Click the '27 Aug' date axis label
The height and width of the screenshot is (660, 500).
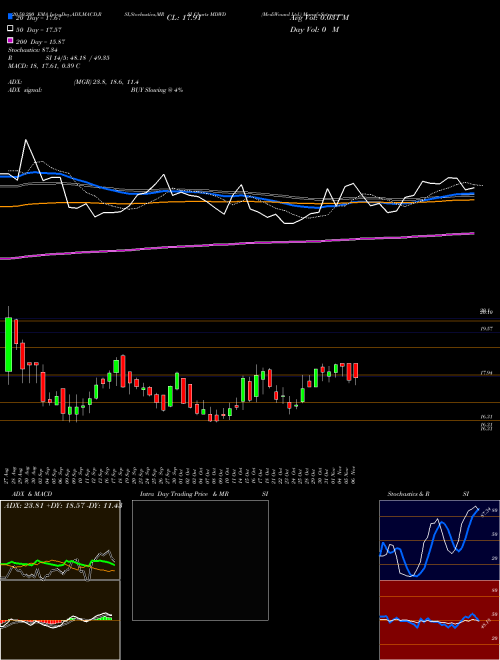click(x=8, y=475)
